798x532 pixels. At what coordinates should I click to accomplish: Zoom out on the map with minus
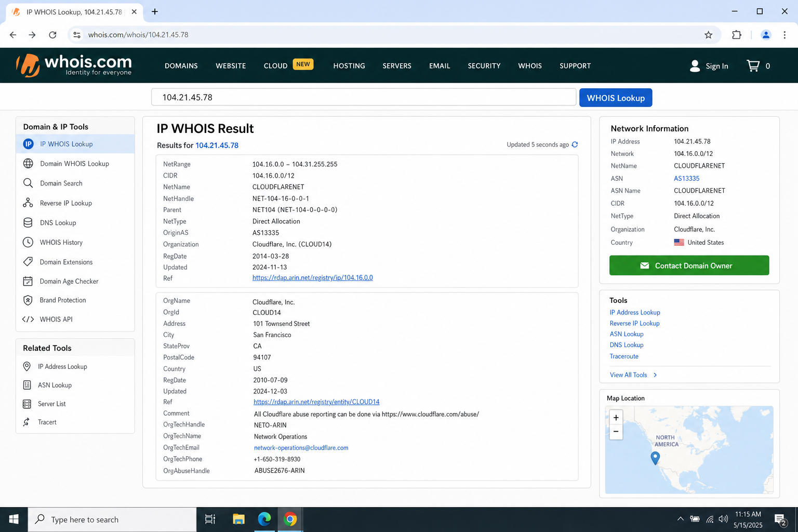pyautogui.click(x=616, y=432)
